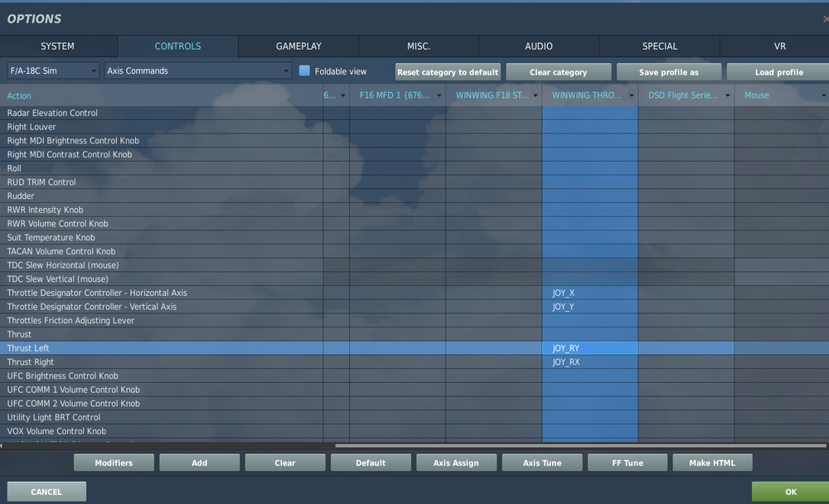This screenshot has width=829, height=504.
Task: Open the DSD Flight Serie column dropdown arrow
Action: [x=728, y=95]
